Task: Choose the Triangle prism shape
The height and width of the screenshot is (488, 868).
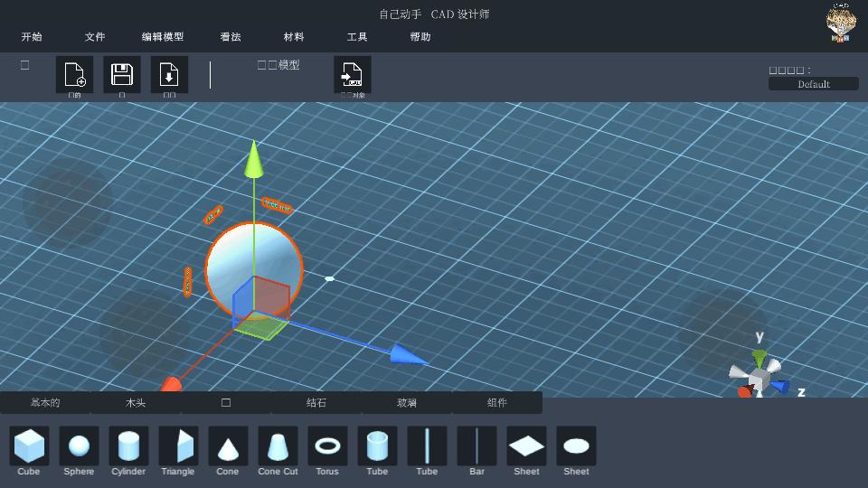Action: pyautogui.click(x=178, y=446)
